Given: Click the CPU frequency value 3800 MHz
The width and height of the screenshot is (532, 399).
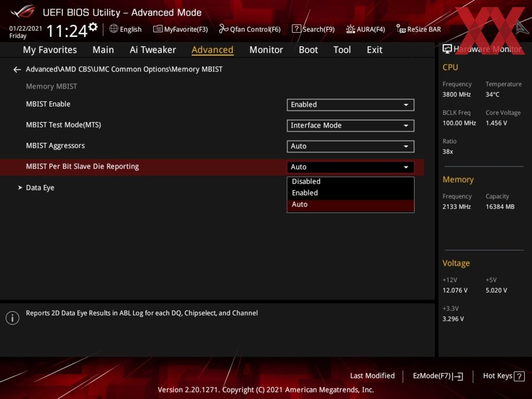Looking at the screenshot, I should 457,95.
